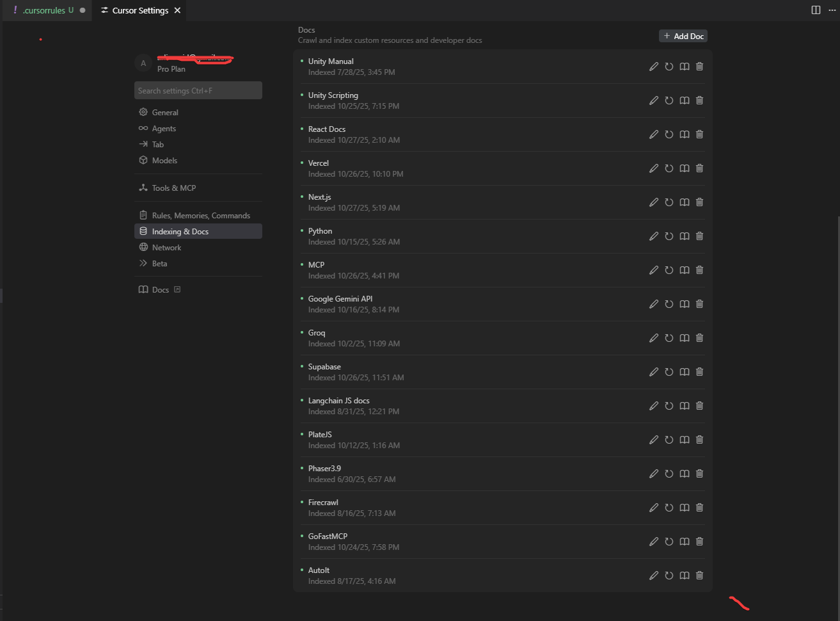Open the General settings section

pos(165,113)
